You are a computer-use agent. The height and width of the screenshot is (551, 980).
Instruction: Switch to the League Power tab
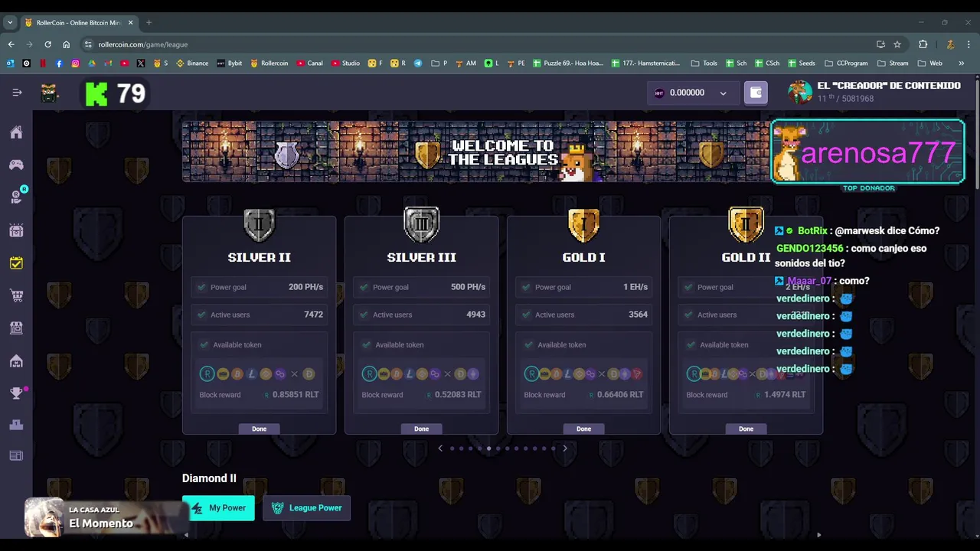coord(306,508)
